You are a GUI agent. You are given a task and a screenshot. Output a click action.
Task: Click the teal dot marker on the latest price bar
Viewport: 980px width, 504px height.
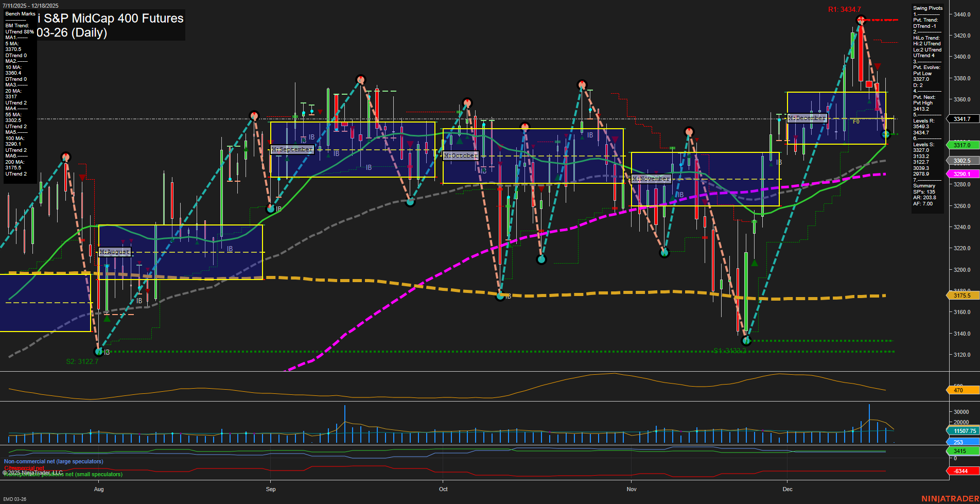coord(885,134)
